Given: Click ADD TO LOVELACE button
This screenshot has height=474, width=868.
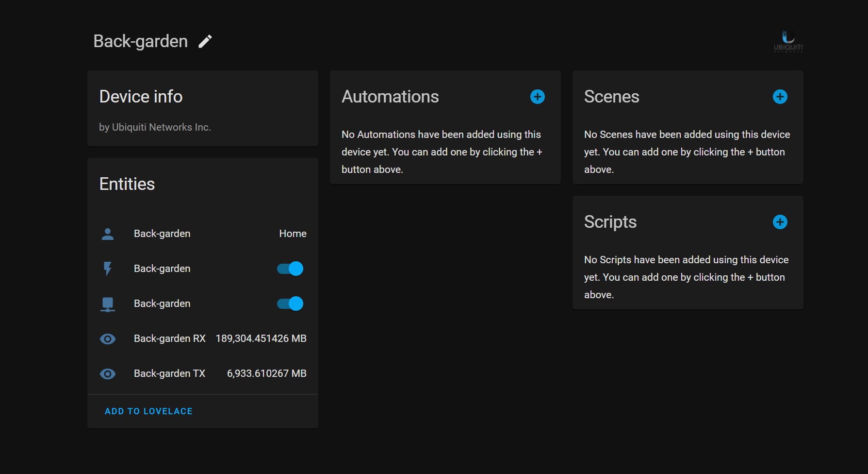Looking at the screenshot, I should [148, 411].
